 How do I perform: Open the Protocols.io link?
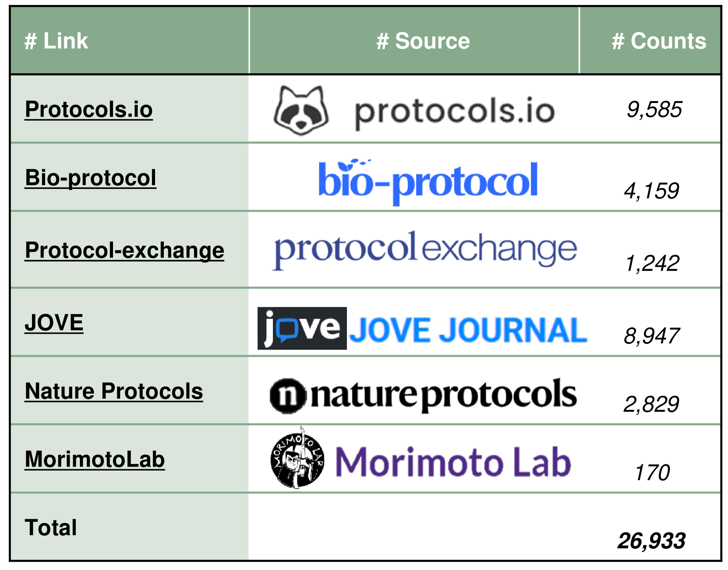pos(88,110)
